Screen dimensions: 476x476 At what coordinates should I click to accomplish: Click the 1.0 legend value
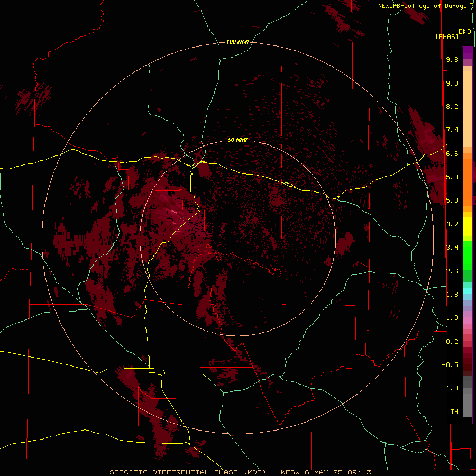pos(452,318)
